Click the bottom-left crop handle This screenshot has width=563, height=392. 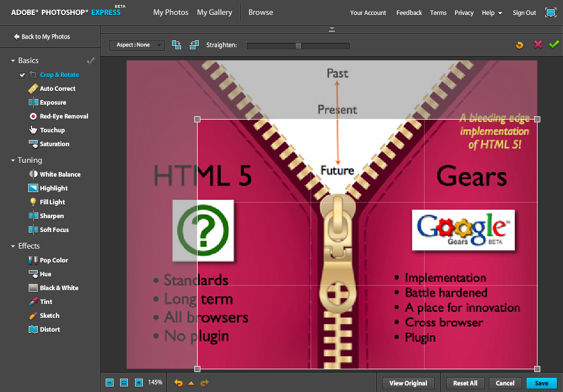197,369
